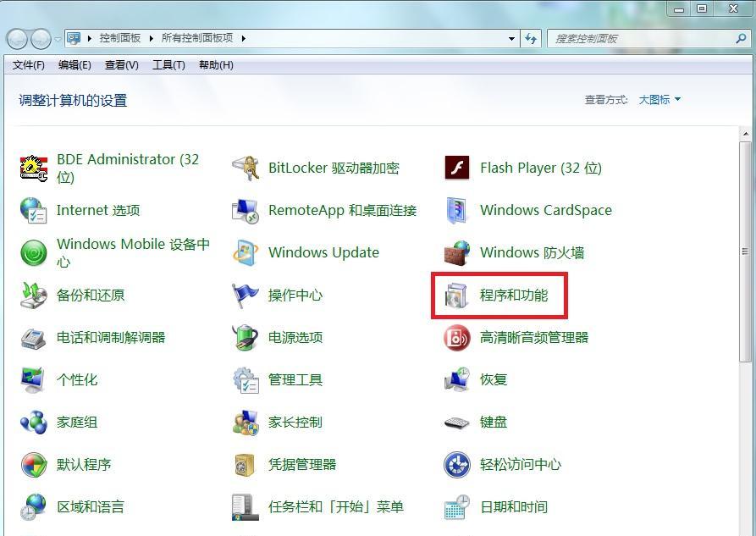Expand arrow after 所有控制面板项 in address bar
The height and width of the screenshot is (536, 756).
click(244, 38)
